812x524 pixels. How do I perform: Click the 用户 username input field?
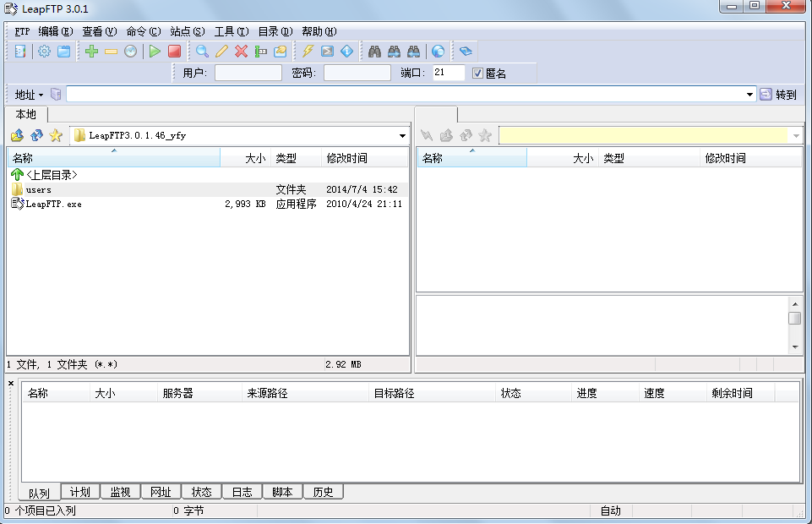tap(248, 73)
